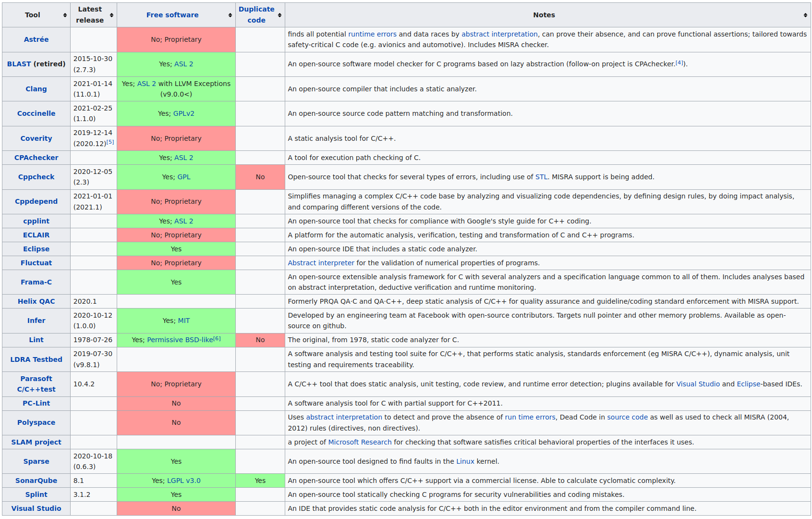Open the Cppcheck tool link

[x=36, y=177]
